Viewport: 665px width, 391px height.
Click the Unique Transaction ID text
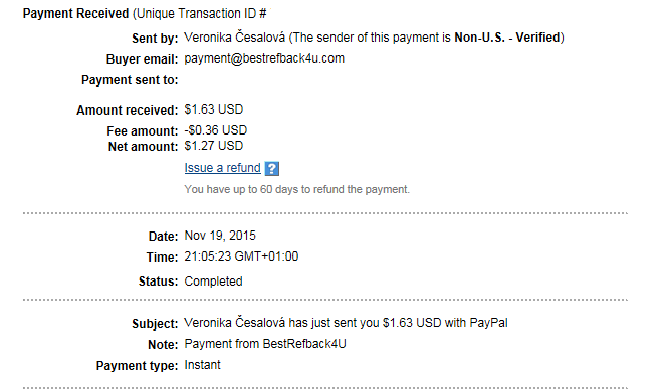[x=200, y=14]
